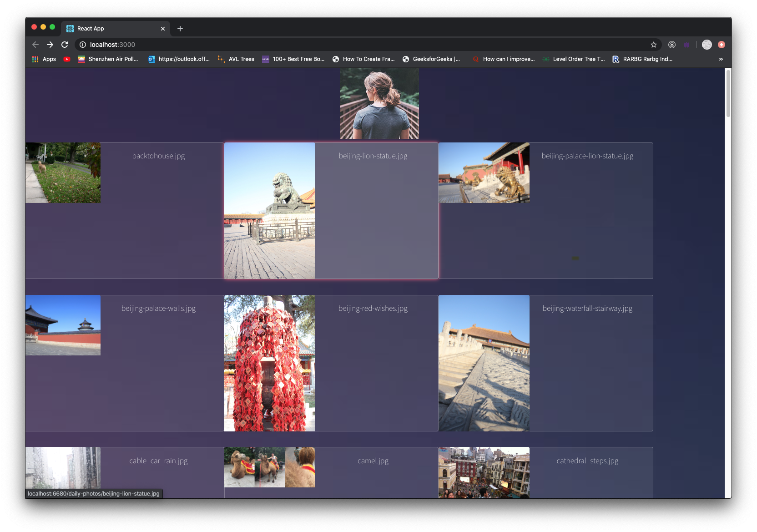Open the AVL Trees bookmark
This screenshot has height=532, width=757.
pos(236,59)
